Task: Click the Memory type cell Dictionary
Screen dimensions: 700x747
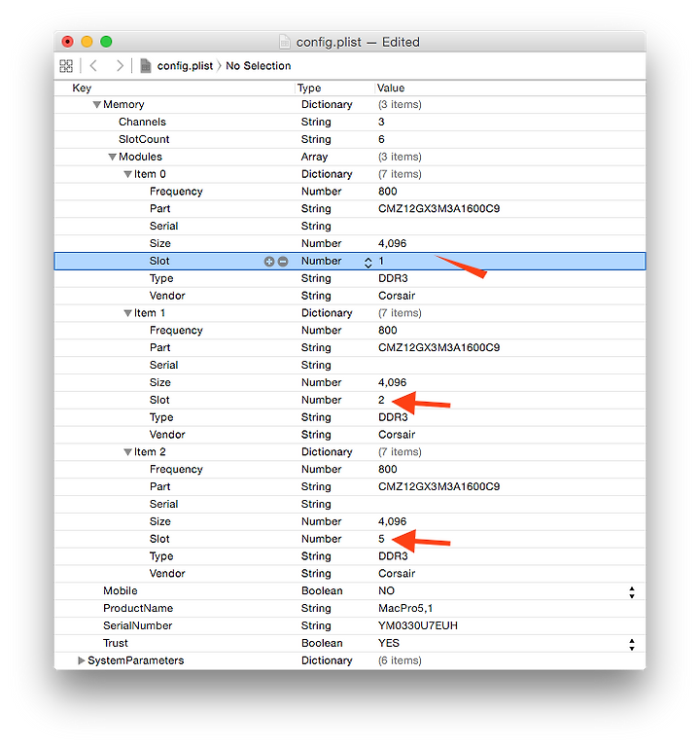Action: click(x=327, y=104)
